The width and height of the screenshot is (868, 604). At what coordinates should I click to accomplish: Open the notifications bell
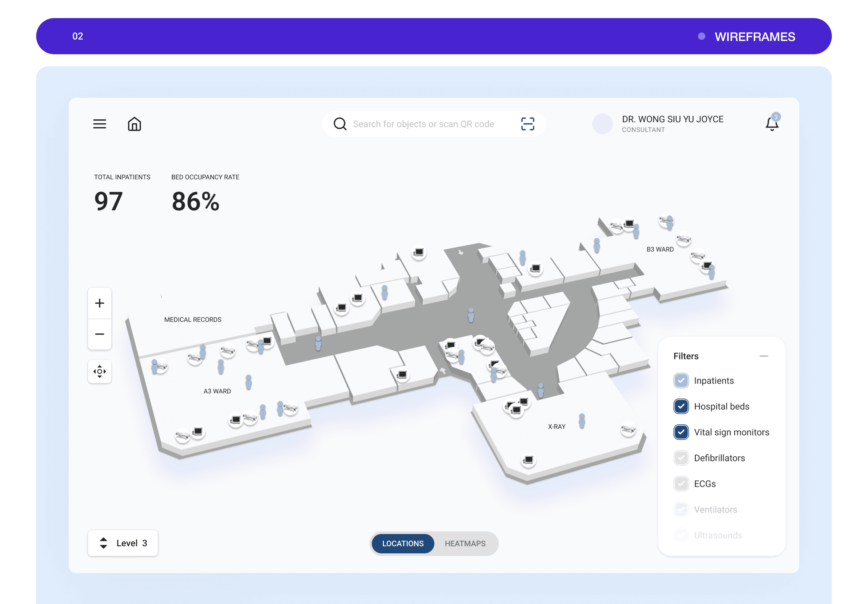click(772, 124)
